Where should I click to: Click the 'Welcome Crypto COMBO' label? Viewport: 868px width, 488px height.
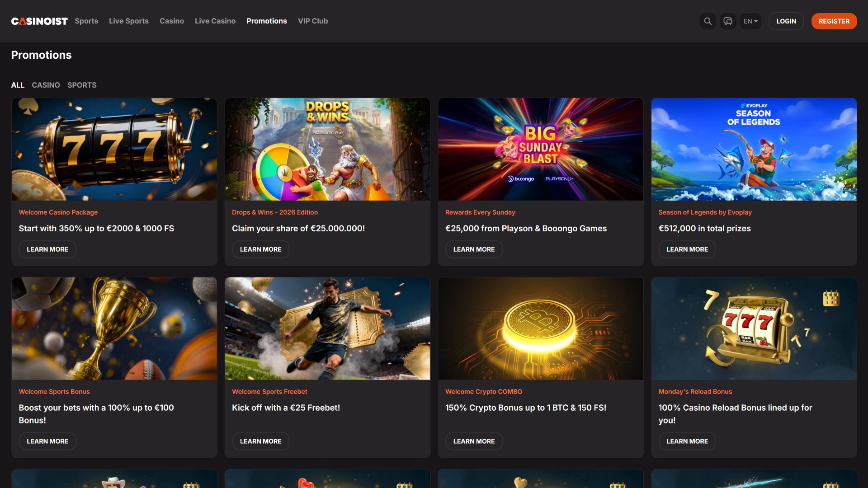[x=484, y=392]
